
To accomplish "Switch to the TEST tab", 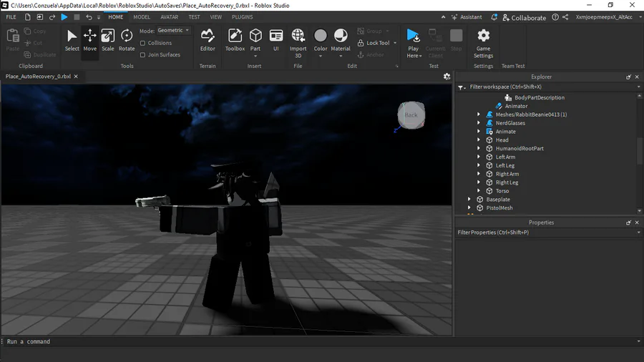I will point(194,17).
